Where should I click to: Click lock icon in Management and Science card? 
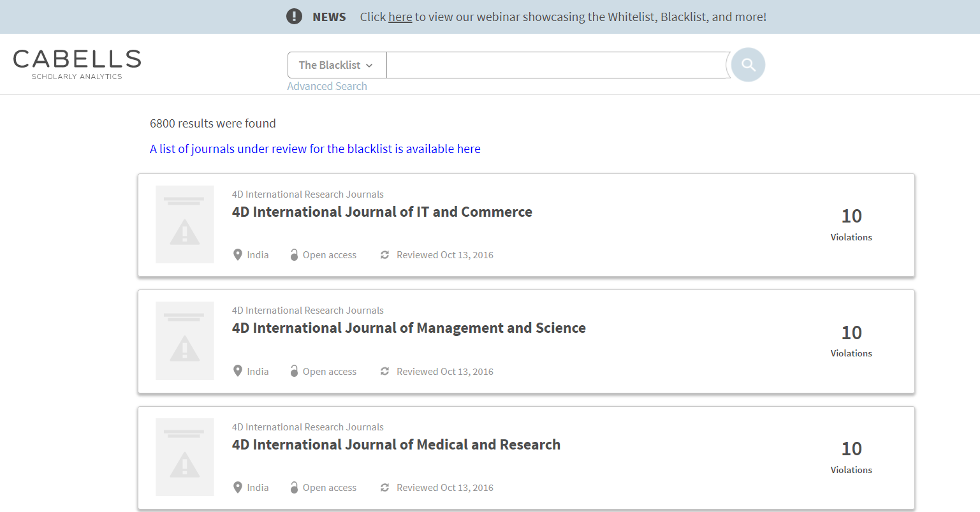(x=294, y=371)
